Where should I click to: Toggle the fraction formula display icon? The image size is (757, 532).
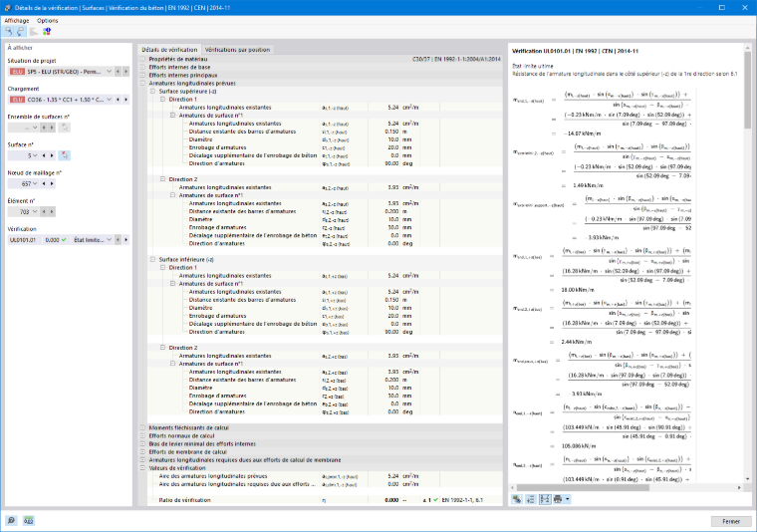coord(545,499)
